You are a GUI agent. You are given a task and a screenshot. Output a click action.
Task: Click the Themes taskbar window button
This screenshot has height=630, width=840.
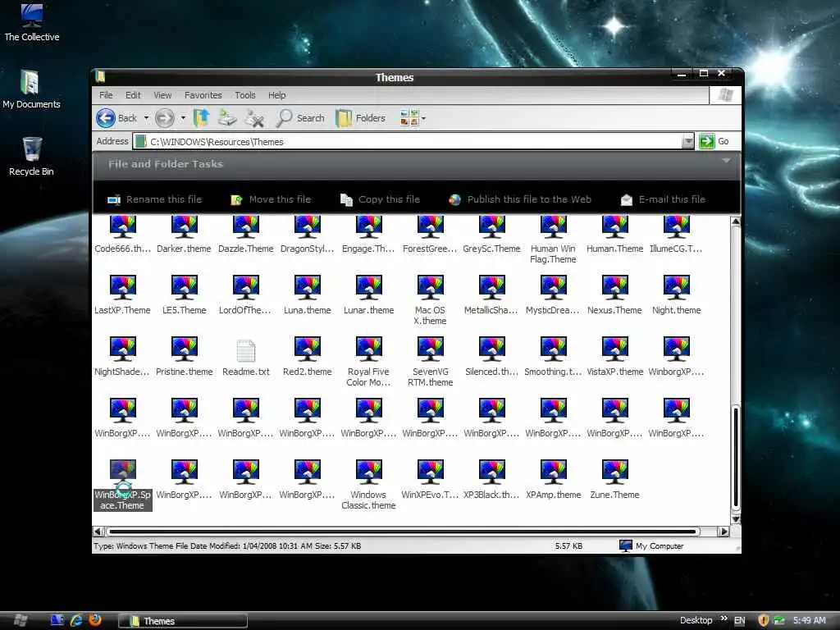[183, 621]
